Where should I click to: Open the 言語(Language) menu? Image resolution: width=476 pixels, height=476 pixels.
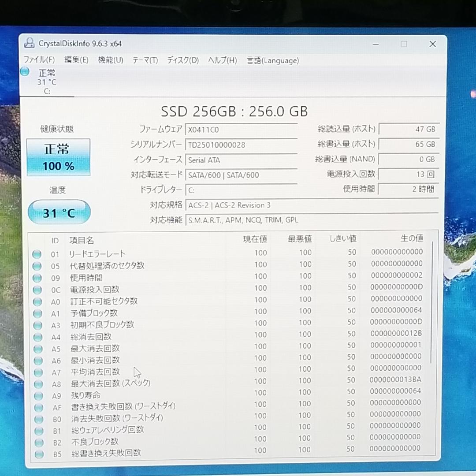[x=272, y=60]
